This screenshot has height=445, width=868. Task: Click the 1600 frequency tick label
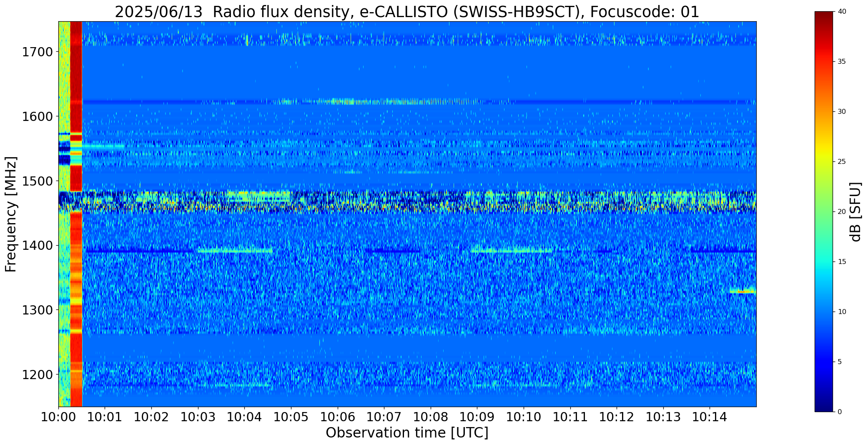tap(37, 116)
